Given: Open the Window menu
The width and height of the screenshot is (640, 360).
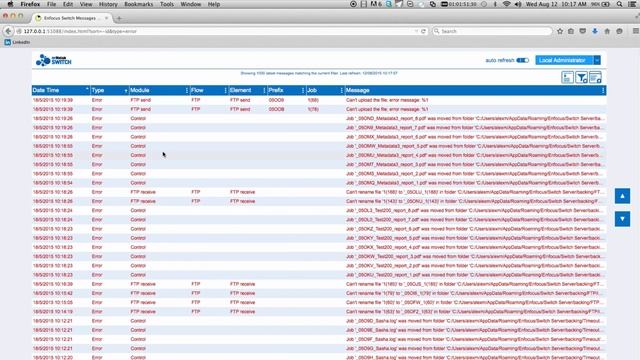Looking at the screenshot, I should point(191,4).
